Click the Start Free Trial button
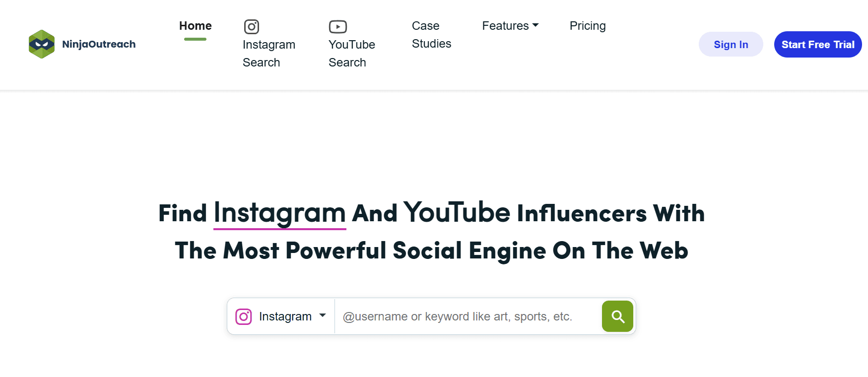The height and width of the screenshot is (377, 868). click(x=818, y=45)
